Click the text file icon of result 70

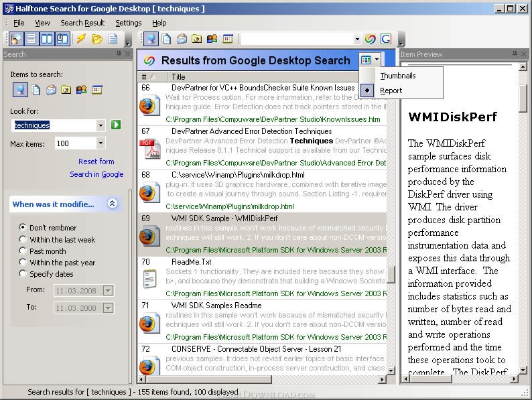click(x=149, y=279)
